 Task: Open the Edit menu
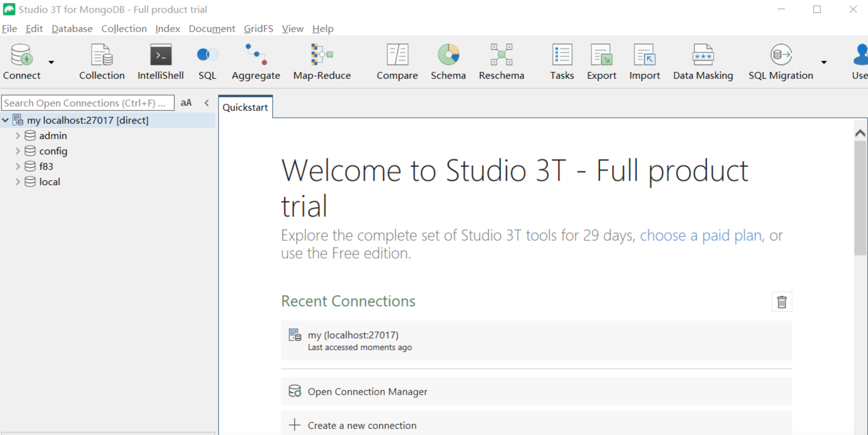tap(34, 29)
